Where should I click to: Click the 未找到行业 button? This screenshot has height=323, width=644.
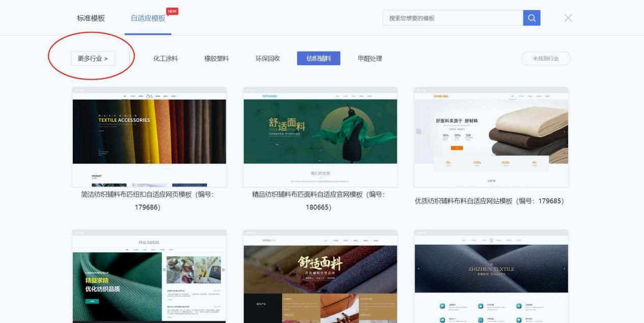point(546,59)
